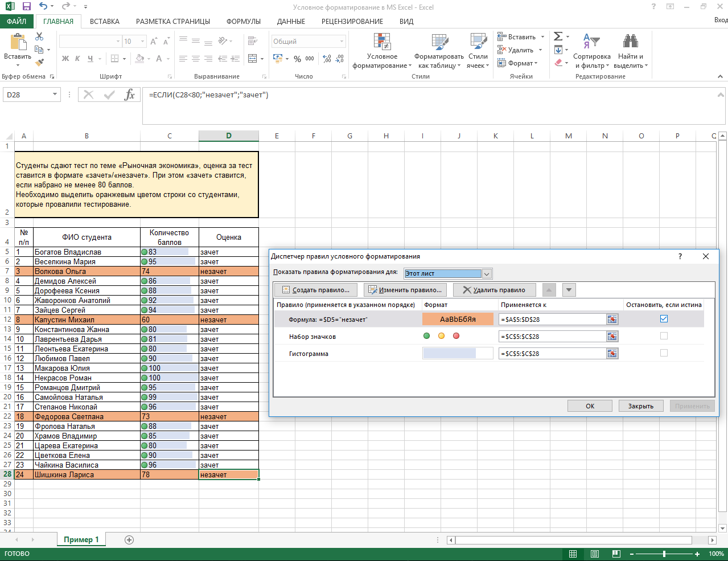Enable Stop If True for the Icon Set rule
Screen dimensions: 728x561
click(664, 336)
